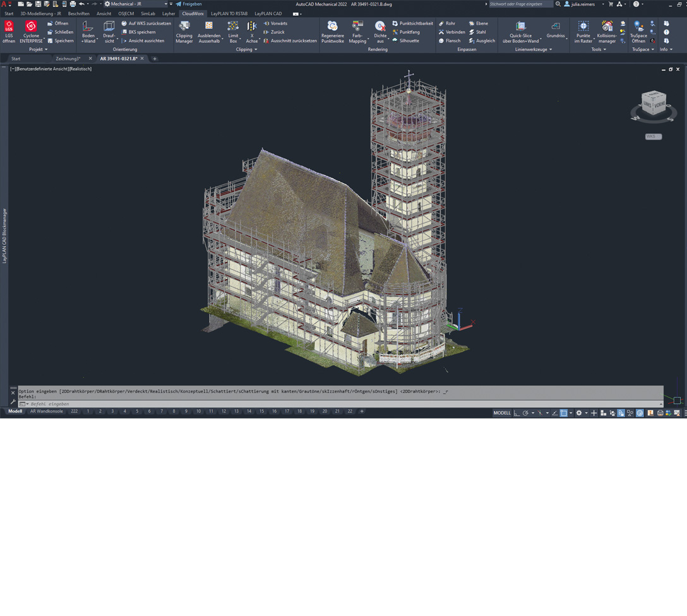Expand the Linienwerkzeuge panel
The height and width of the screenshot is (616, 687).
coord(550,49)
